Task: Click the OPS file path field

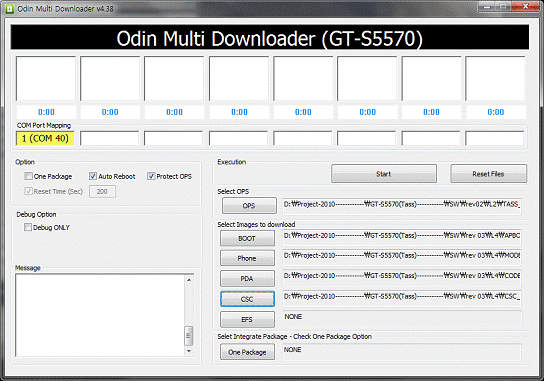Action: tap(402, 206)
